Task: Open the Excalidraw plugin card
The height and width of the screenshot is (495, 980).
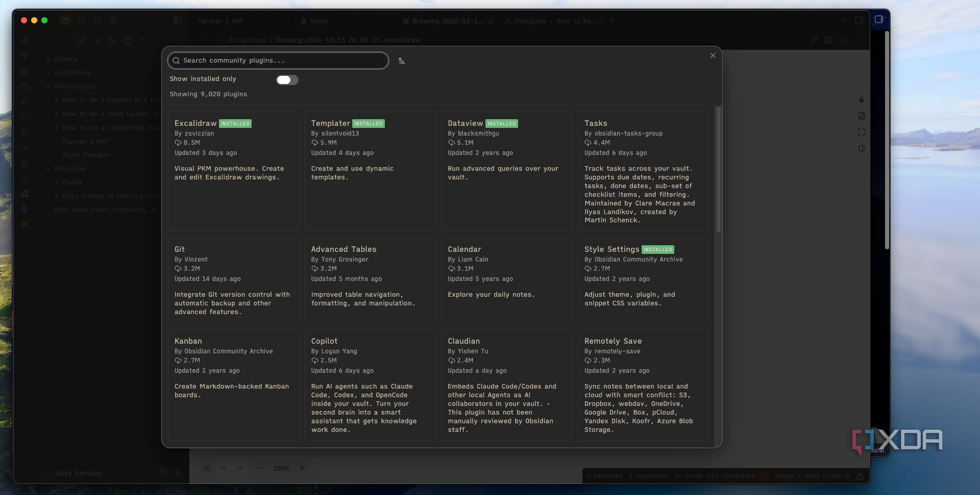Action: 233,172
